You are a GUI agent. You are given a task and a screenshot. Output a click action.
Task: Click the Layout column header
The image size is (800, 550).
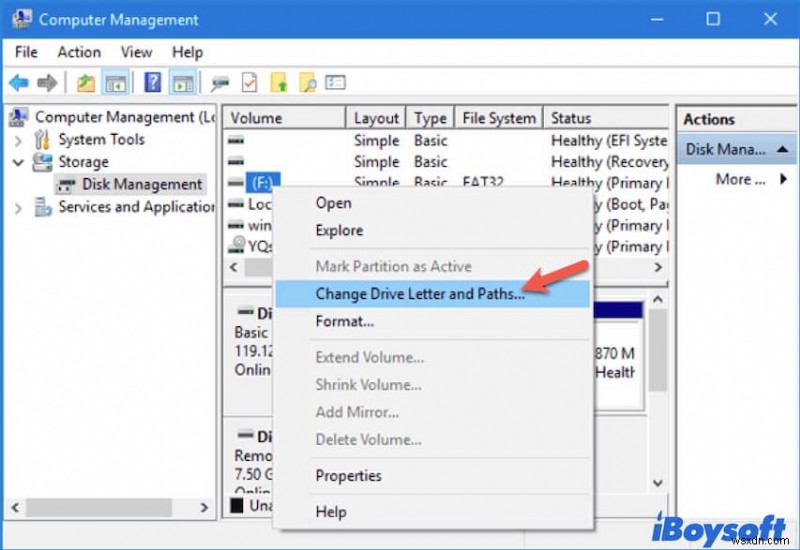point(376,118)
